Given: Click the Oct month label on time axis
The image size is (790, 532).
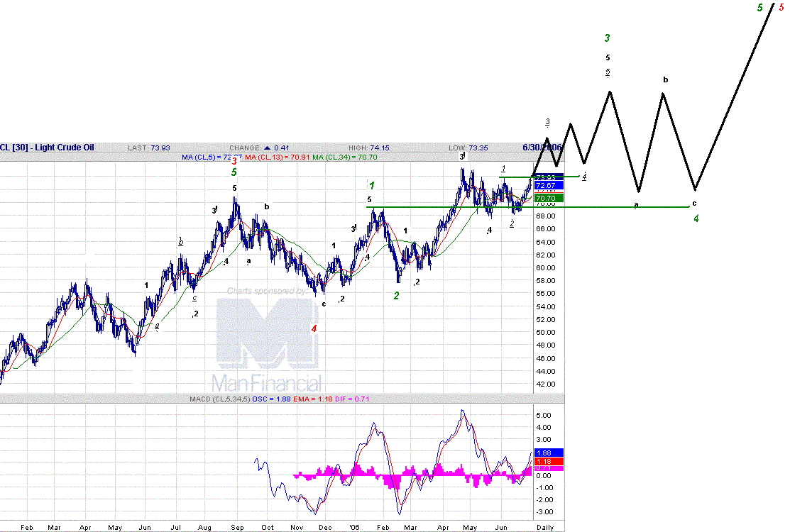Looking at the screenshot, I should click(x=268, y=528).
